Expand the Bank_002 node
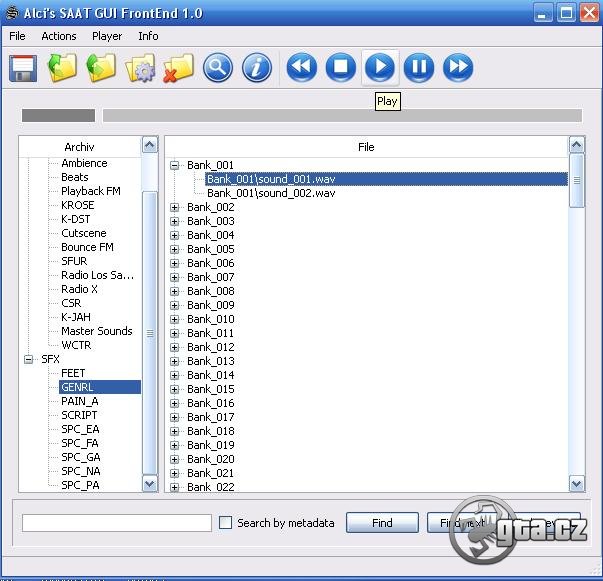This screenshot has width=603, height=581. (x=175, y=207)
